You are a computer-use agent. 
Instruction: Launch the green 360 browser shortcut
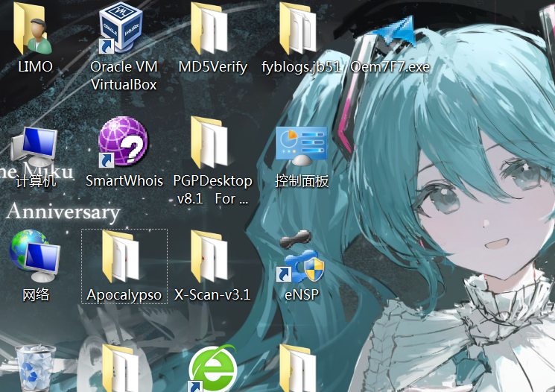click(212, 369)
